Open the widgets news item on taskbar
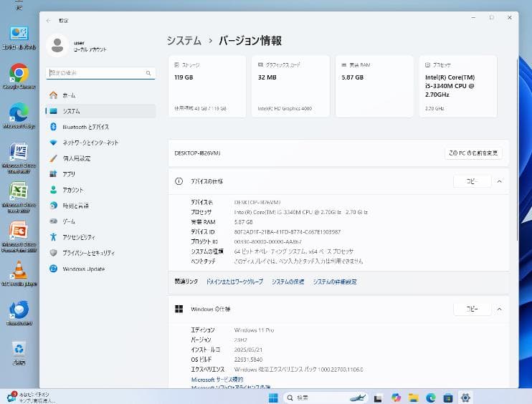The image size is (532, 404). pyautogui.click(x=31, y=398)
